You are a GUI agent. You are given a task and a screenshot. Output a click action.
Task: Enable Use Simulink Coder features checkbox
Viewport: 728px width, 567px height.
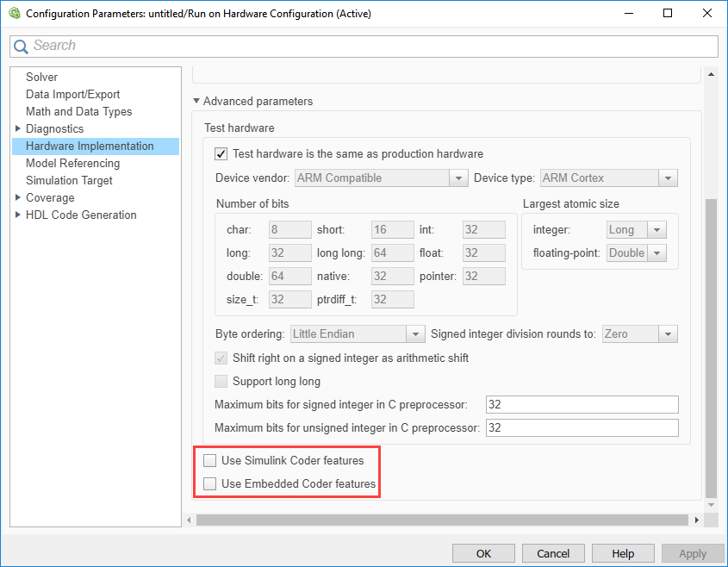point(210,461)
